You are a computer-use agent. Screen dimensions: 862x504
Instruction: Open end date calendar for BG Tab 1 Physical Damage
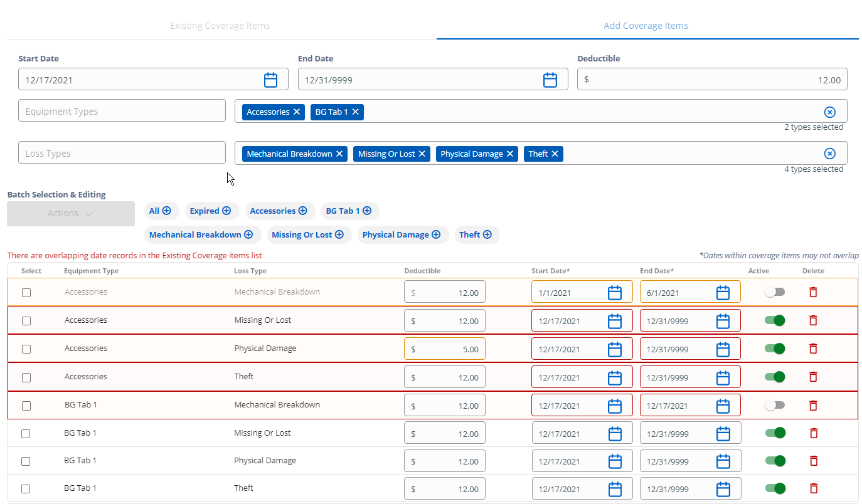pyautogui.click(x=723, y=461)
